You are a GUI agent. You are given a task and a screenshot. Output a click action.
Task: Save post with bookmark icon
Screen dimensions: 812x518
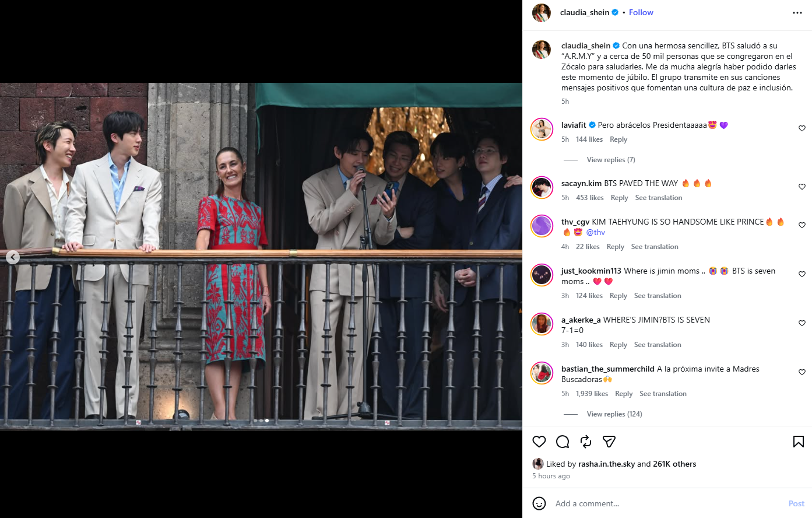(799, 442)
